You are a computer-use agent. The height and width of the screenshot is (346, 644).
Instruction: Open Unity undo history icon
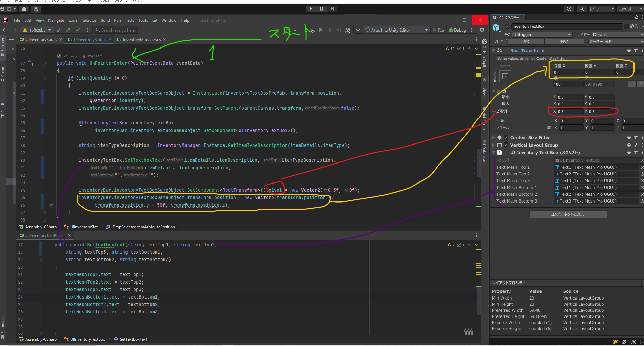569,9
